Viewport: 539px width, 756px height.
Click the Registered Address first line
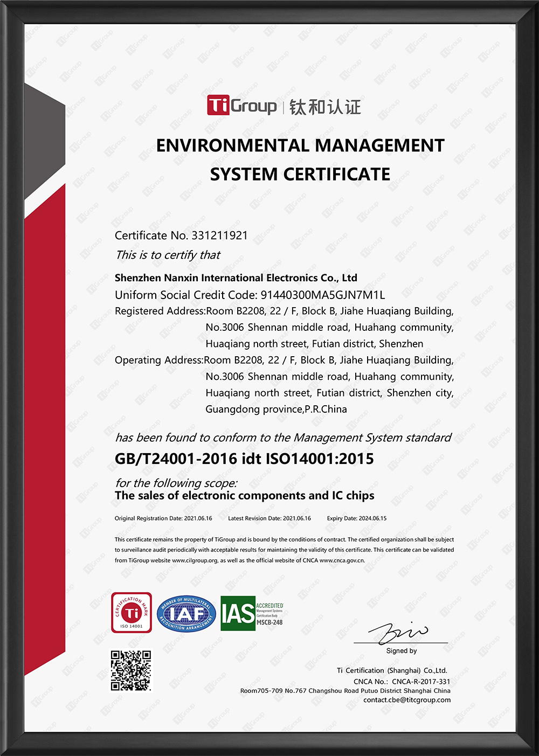tap(284, 311)
